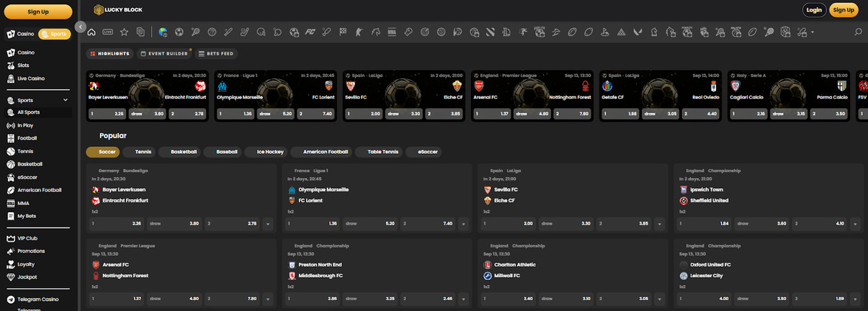The height and width of the screenshot is (311, 868).
Task: Open the bet slips documents icon
Action: pos(140,32)
